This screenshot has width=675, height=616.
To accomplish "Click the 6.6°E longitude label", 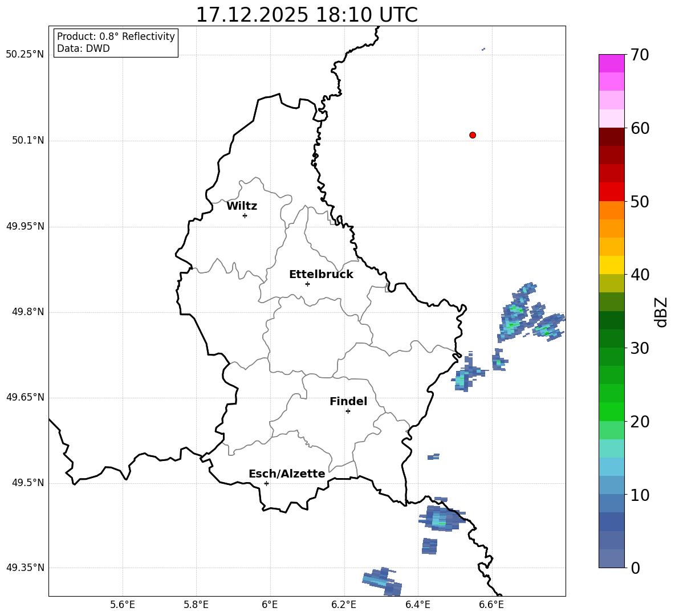I will pos(491,605).
